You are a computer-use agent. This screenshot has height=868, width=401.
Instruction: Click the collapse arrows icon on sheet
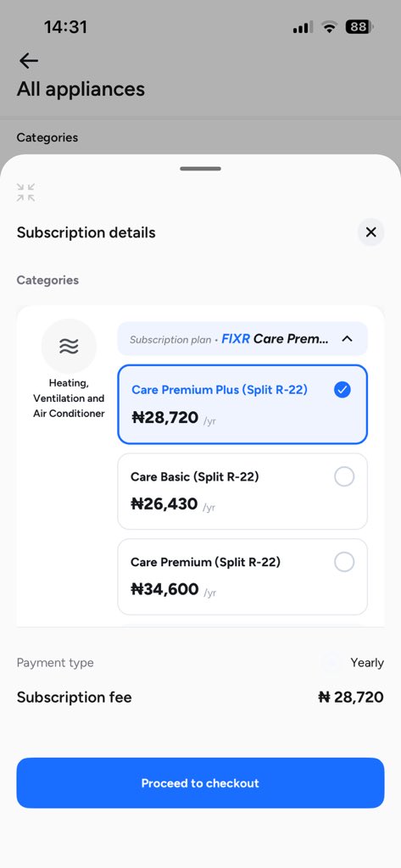pyautogui.click(x=25, y=192)
